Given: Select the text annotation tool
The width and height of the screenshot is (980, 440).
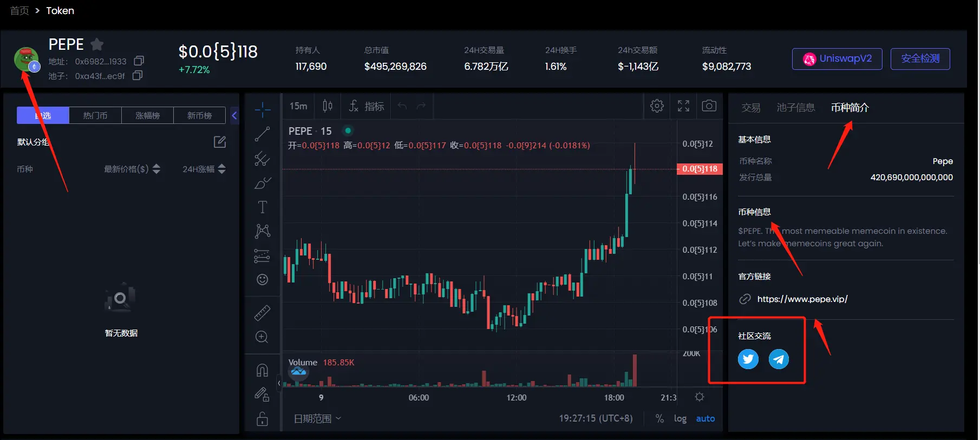Looking at the screenshot, I should click(x=262, y=207).
